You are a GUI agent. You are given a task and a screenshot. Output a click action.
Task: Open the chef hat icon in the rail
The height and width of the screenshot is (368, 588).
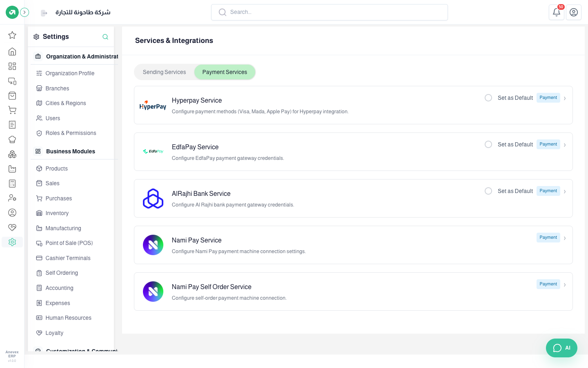coord(12,139)
